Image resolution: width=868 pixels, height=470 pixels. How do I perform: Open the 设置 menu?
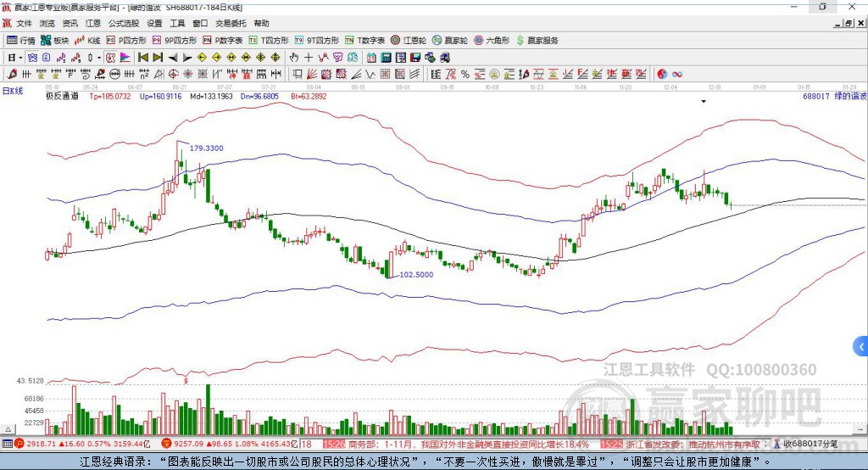[154, 23]
